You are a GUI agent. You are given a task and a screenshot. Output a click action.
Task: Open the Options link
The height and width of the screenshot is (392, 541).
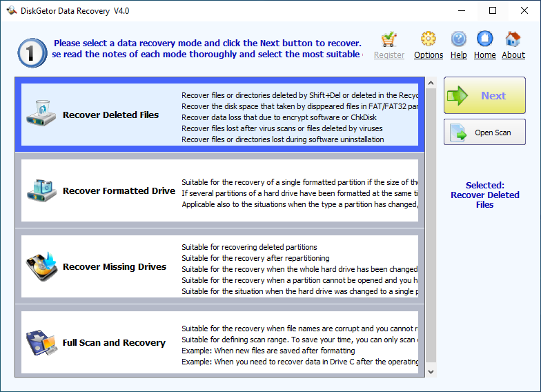(429, 55)
